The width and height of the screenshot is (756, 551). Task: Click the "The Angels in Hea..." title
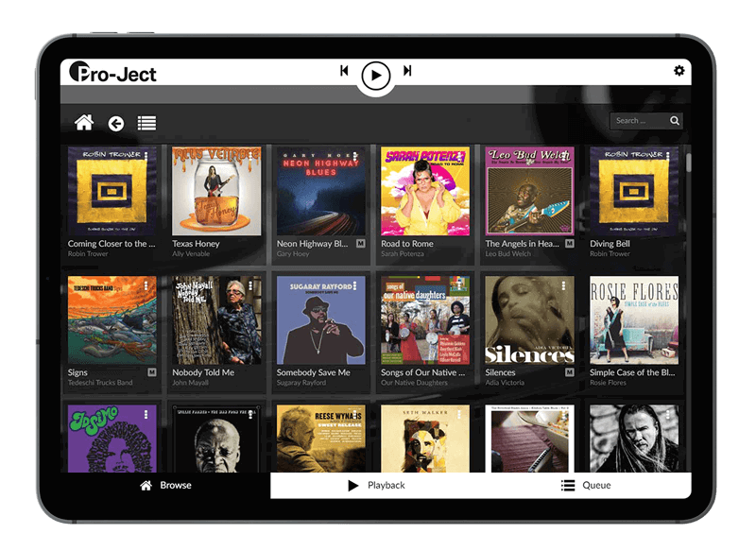pos(523,244)
